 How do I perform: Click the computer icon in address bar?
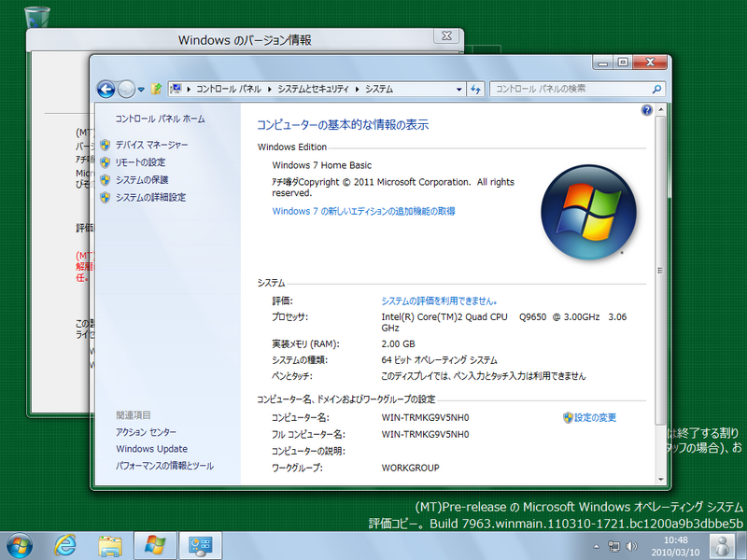pos(176,89)
